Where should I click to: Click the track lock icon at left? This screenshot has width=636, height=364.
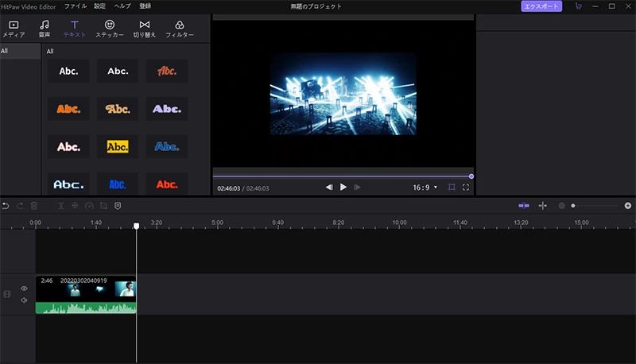coord(7,294)
